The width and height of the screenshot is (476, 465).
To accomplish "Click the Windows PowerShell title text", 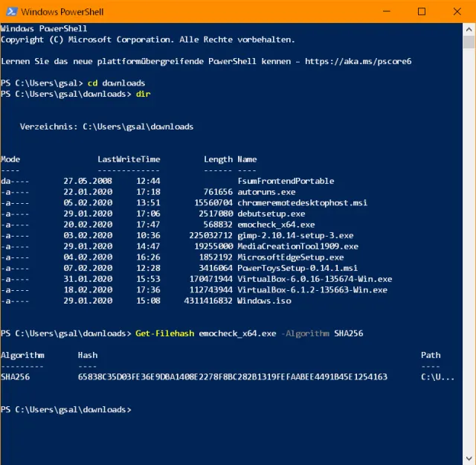I will click(62, 11).
